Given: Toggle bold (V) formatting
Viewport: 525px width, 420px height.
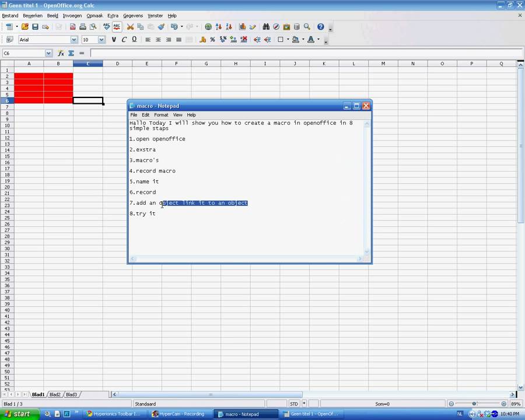Looking at the screenshot, I should coord(114,40).
